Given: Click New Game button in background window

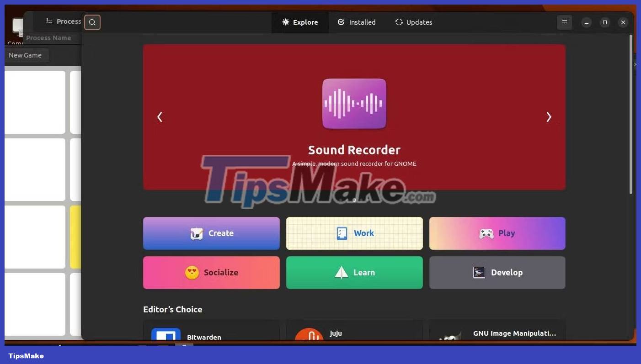Looking at the screenshot, I should coord(26,55).
